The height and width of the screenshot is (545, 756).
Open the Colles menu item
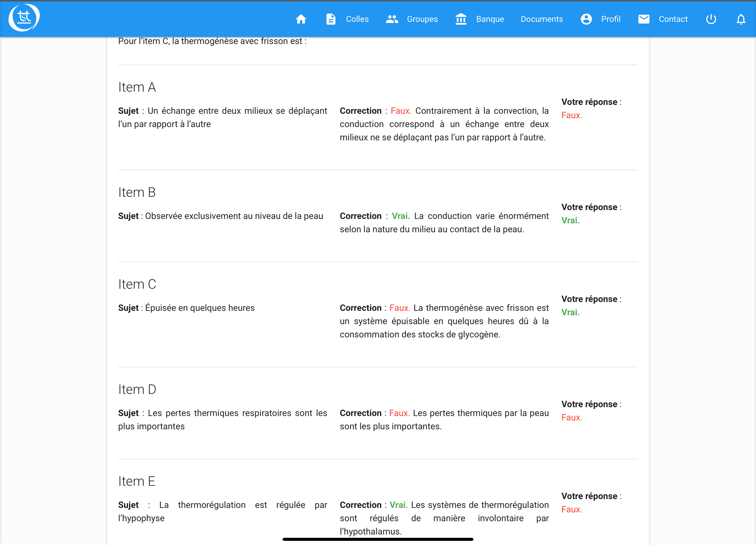tap(357, 19)
